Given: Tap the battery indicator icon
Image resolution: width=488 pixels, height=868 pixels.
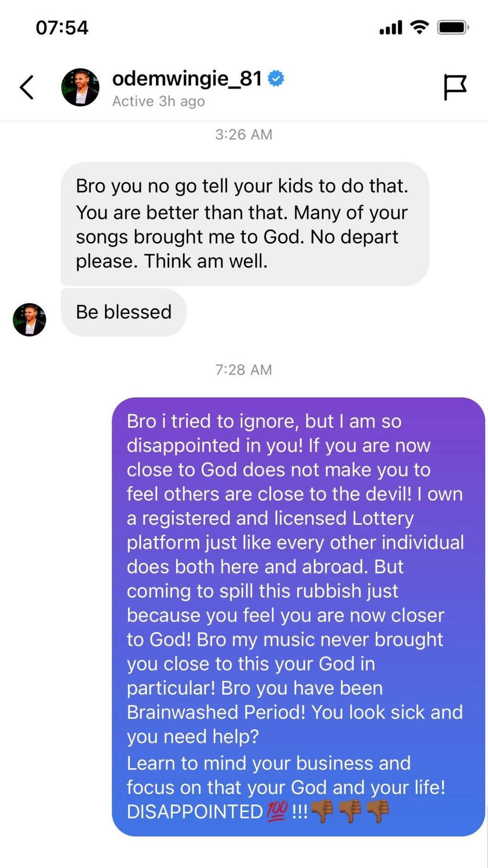Looking at the screenshot, I should 453,28.
